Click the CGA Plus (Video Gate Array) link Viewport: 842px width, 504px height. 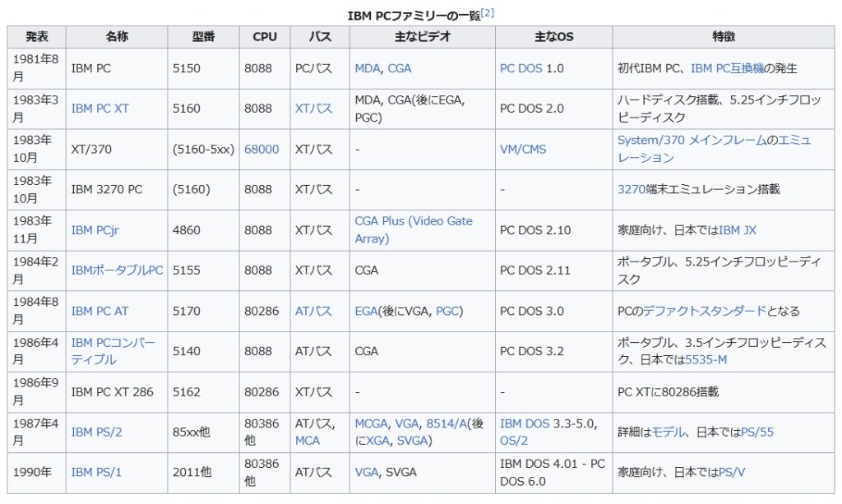pos(413,222)
